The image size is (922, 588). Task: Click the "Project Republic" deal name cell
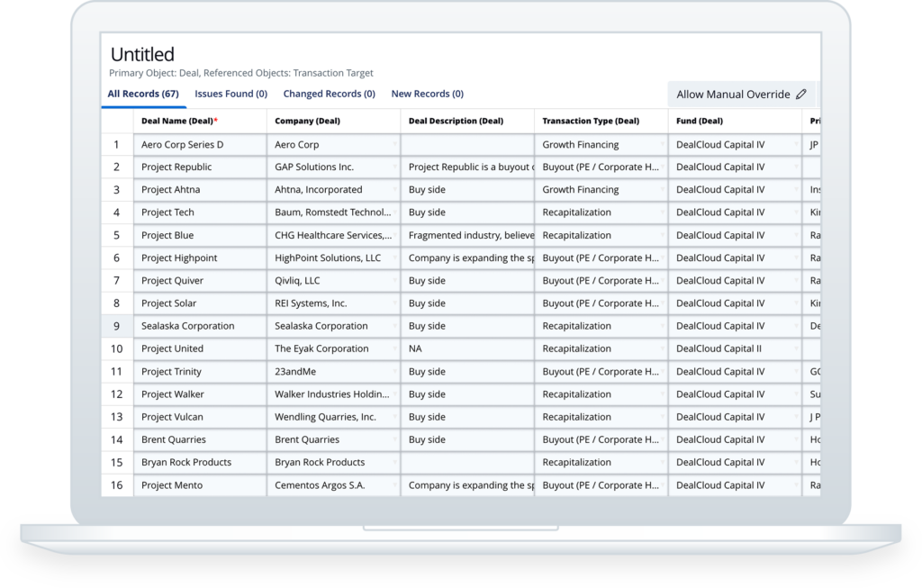[200, 167]
